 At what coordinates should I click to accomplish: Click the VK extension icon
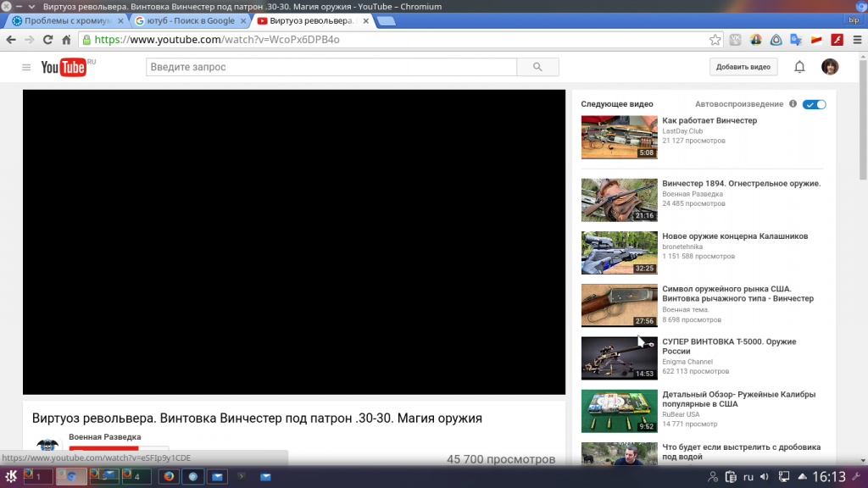click(x=735, y=40)
